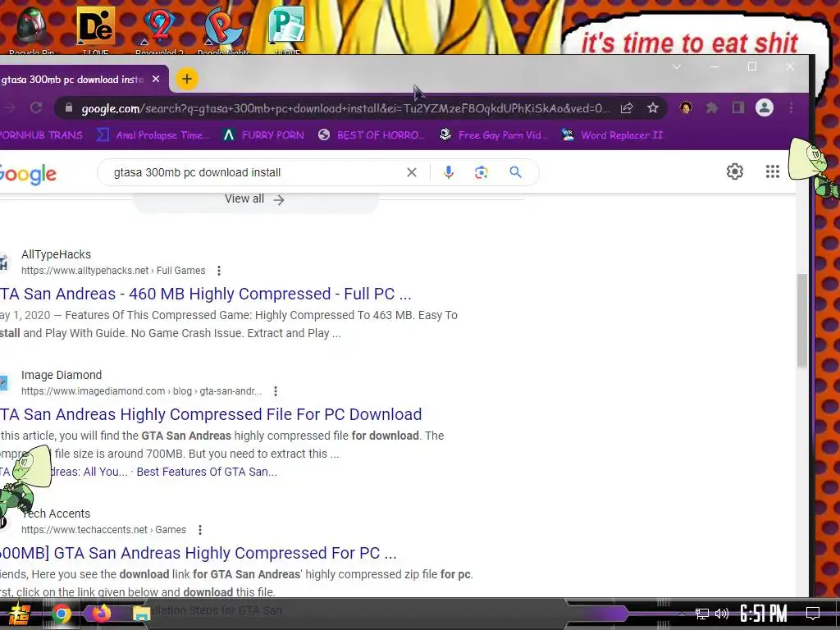Open the notification center icon
840x630 pixels.
(x=813, y=614)
